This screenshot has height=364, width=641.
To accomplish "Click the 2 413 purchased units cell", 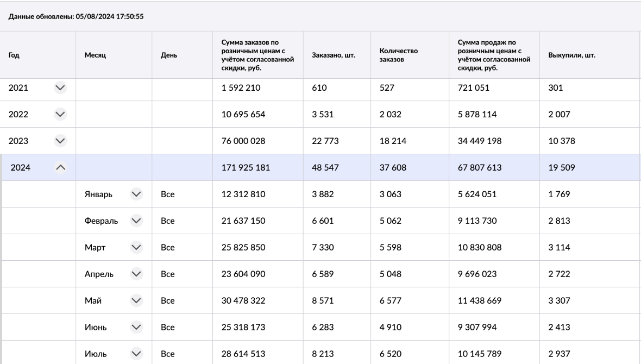I will pos(590,327).
